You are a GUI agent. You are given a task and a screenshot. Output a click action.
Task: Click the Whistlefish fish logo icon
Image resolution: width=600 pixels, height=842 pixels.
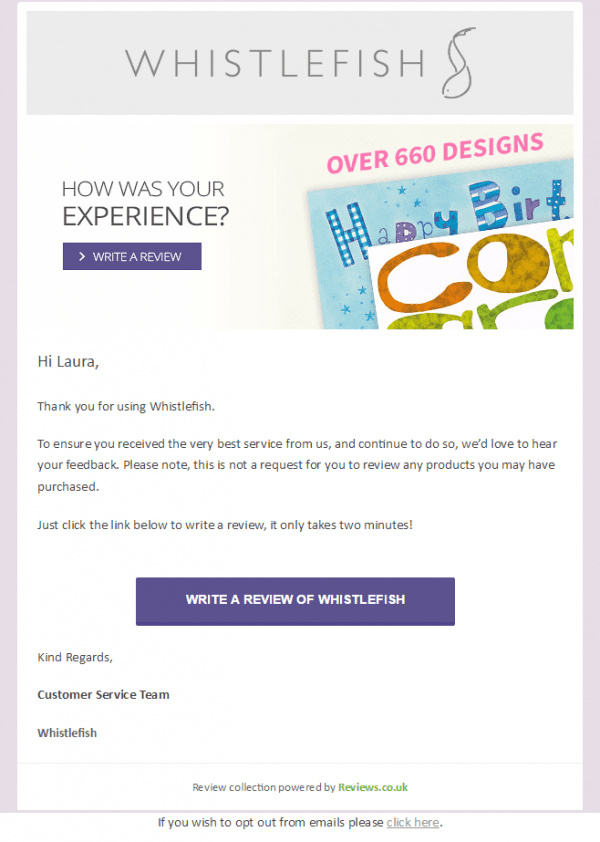[459, 63]
